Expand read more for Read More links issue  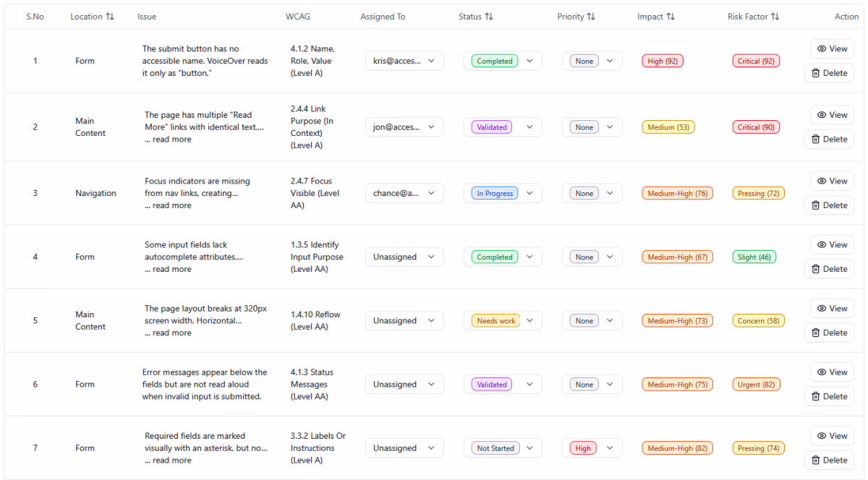click(171, 140)
